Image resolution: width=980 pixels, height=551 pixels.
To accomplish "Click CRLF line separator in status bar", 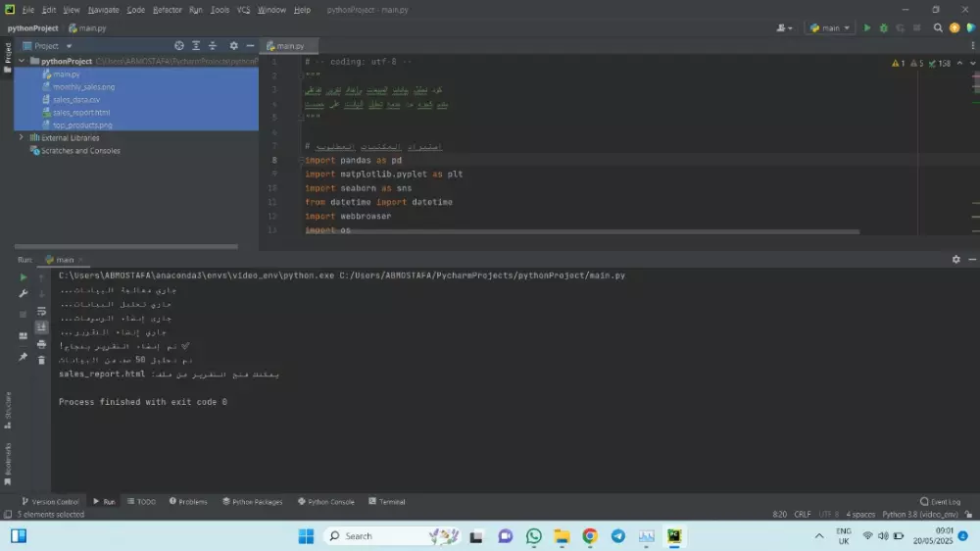I will (803, 514).
